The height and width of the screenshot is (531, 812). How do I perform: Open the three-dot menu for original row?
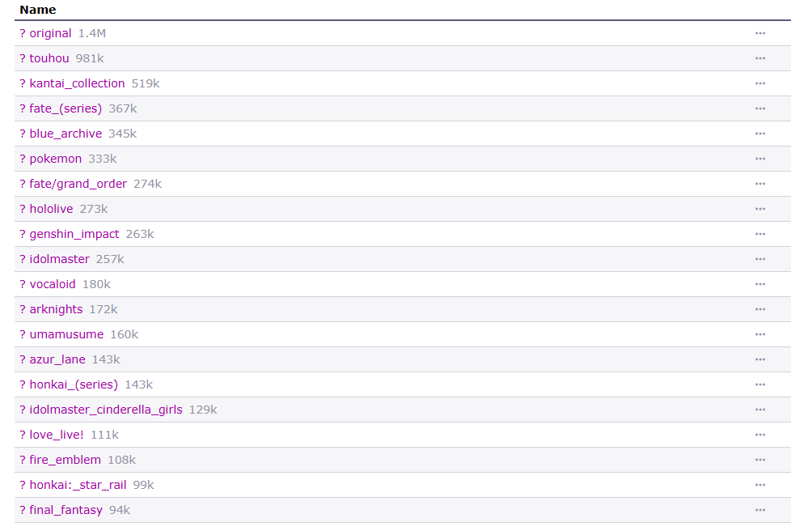click(x=759, y=33)
